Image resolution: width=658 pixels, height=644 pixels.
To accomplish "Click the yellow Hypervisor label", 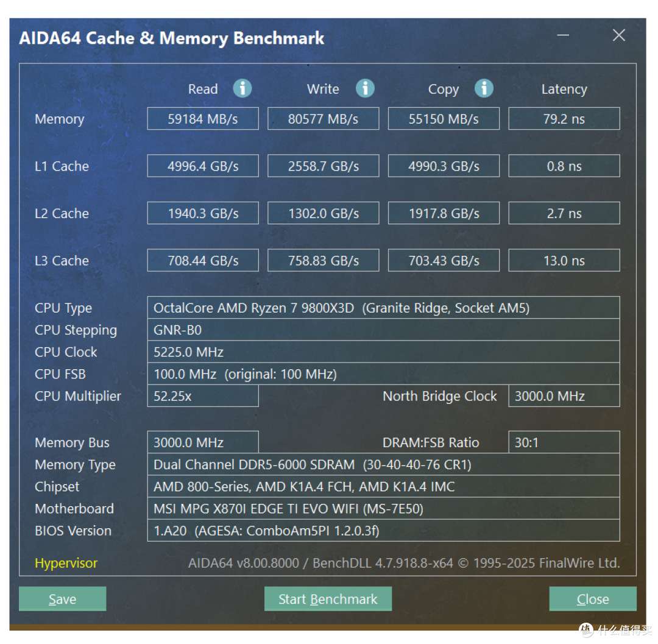I will point(66,562).
